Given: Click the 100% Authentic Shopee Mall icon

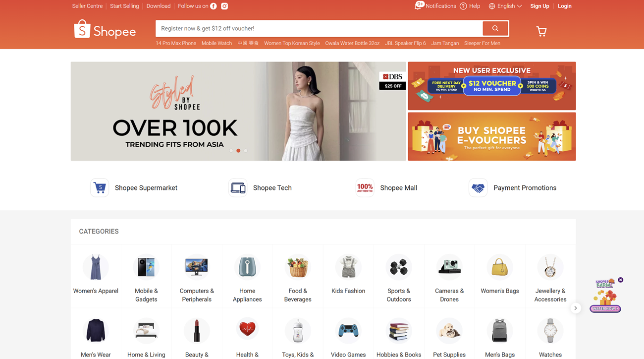Looking at the screenshot, I should tap(365, 188).
